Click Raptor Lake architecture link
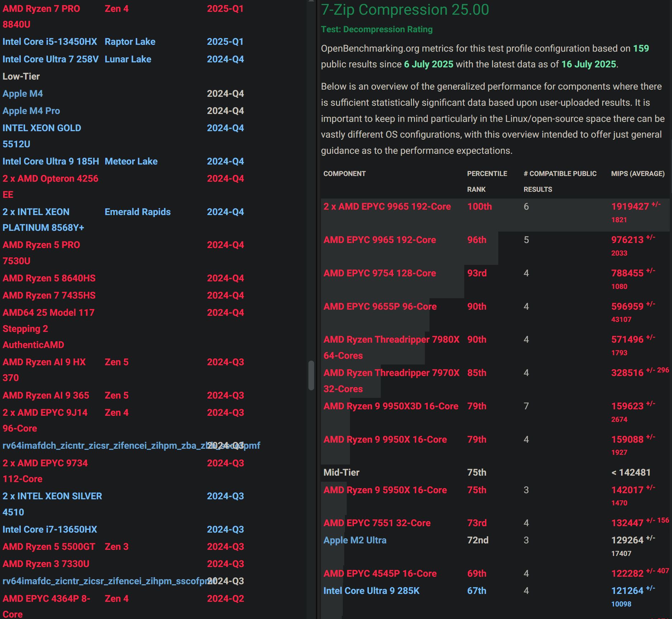The height and width of the screenshot is (619, 672). coord(130,42)
